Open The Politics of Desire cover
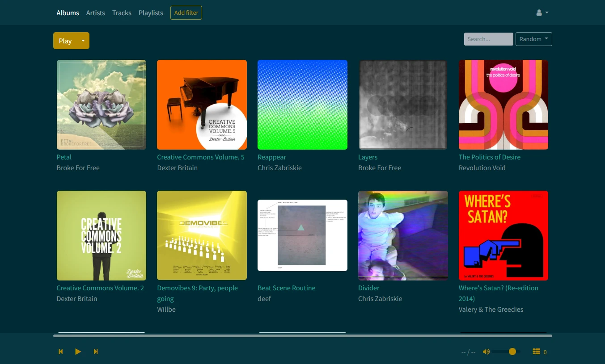 pos(503,105)
